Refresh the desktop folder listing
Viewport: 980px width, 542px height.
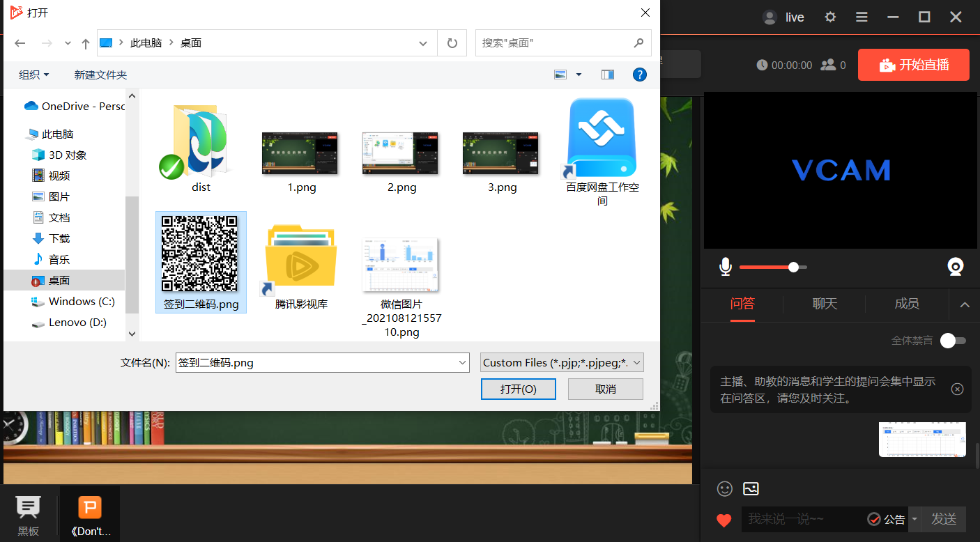tap(452, 43)
